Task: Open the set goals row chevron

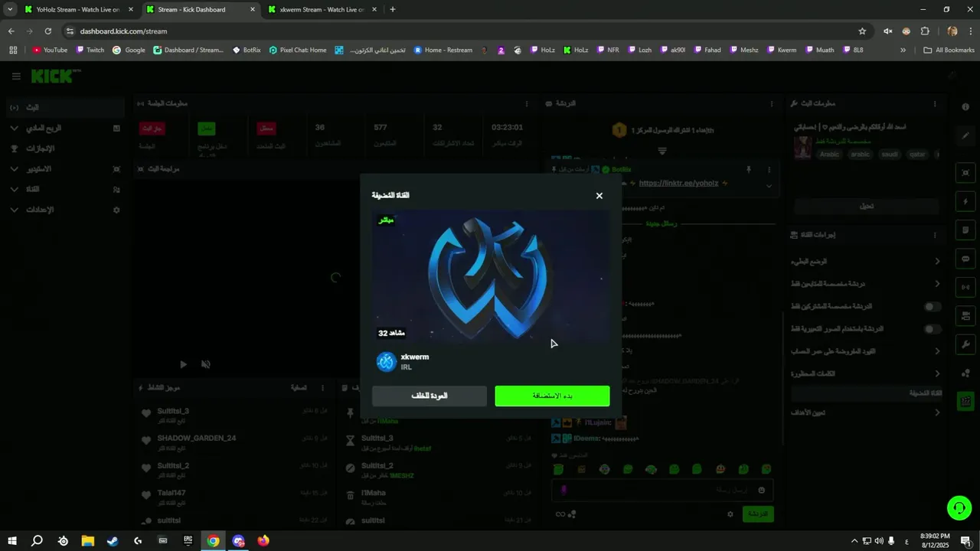Action: click(x=937, y=412)
